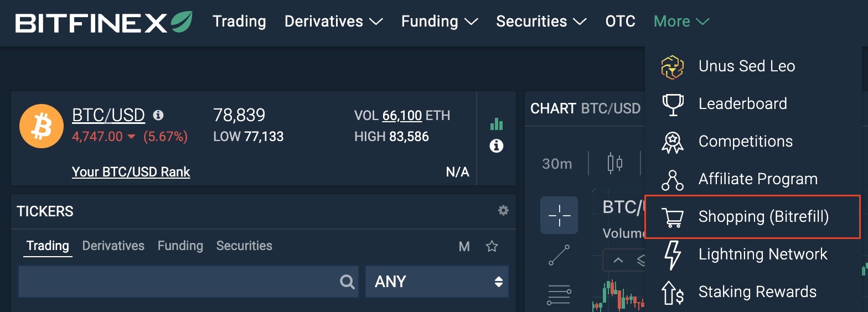Switch to the Securities tickers tab
The image size is (868, 312).
point(244,246)
